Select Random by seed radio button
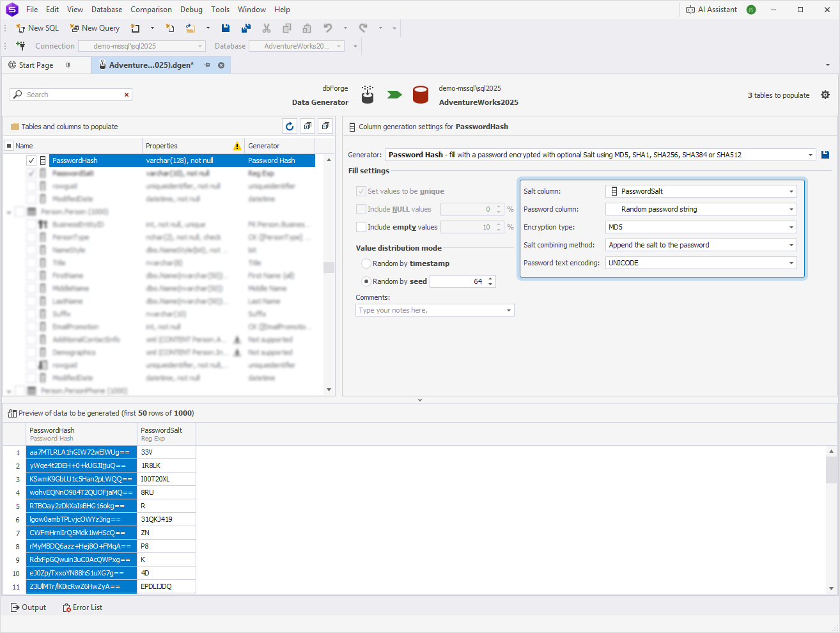Screen dimensions: 840x633 click(366, 281)
